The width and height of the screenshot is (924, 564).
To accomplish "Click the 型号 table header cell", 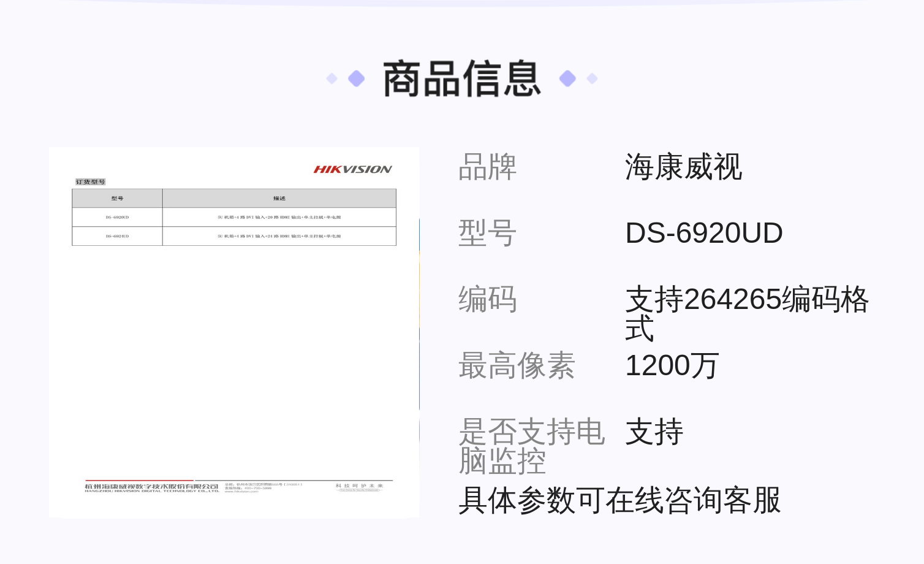I will [x=117, y=199].
